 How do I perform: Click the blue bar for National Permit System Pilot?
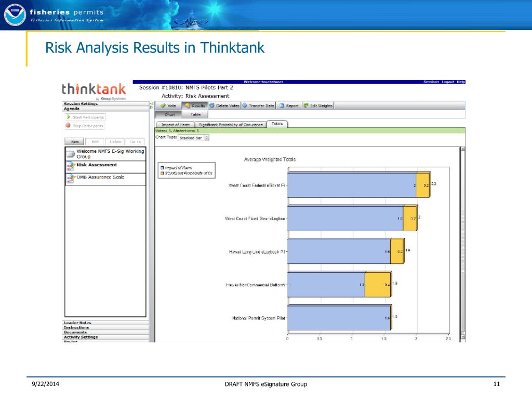click(x=339, y=318)
